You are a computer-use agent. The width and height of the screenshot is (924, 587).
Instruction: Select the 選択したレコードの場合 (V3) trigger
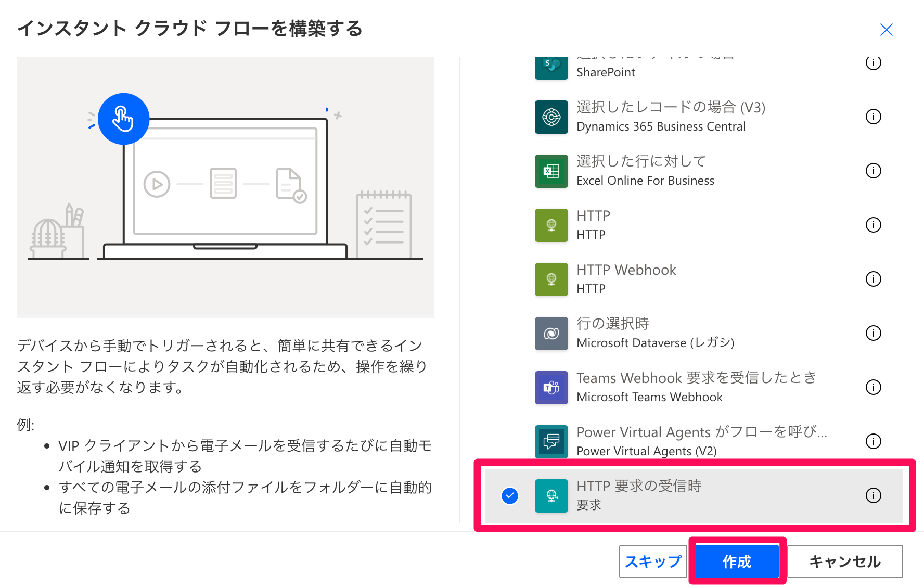tap(694, 117)
